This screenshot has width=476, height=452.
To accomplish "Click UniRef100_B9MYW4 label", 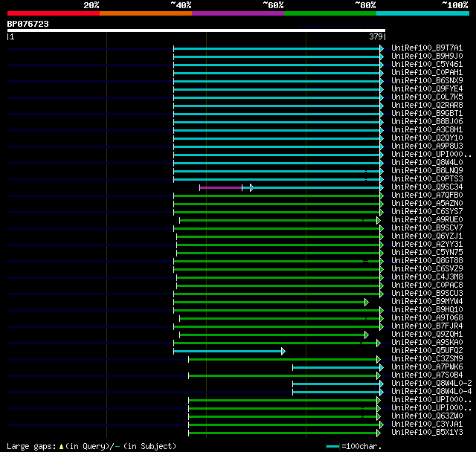I will [427, 302].
